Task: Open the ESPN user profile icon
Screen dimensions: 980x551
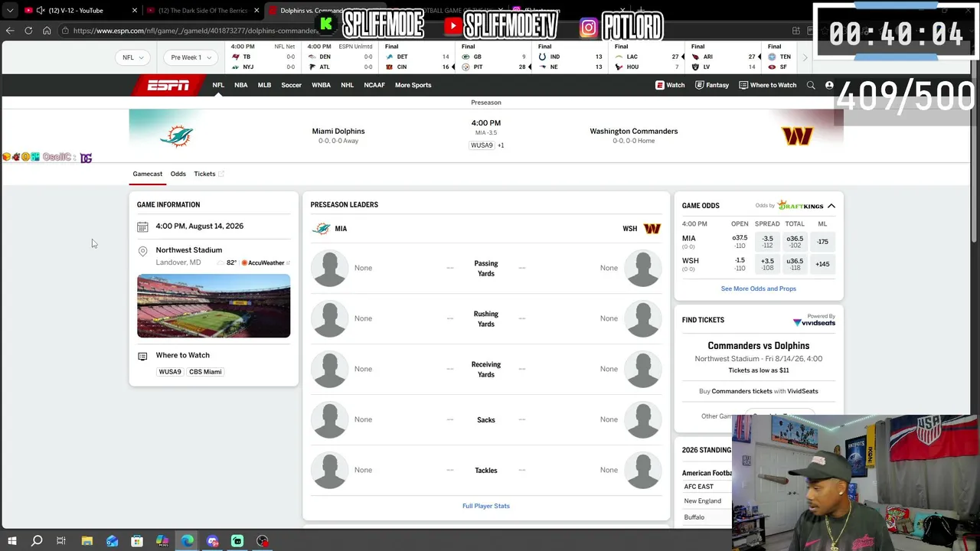Action: pyautogui.click(x=829, y=85)
